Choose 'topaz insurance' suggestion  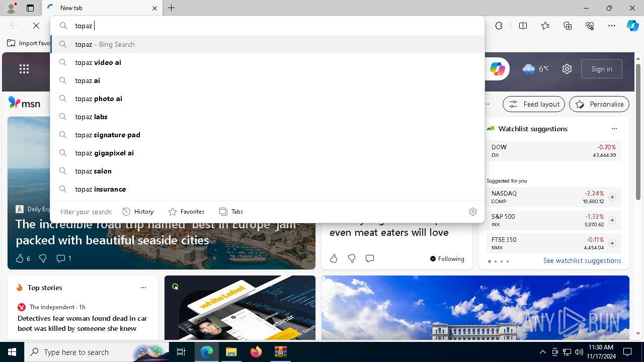point(267,189)
